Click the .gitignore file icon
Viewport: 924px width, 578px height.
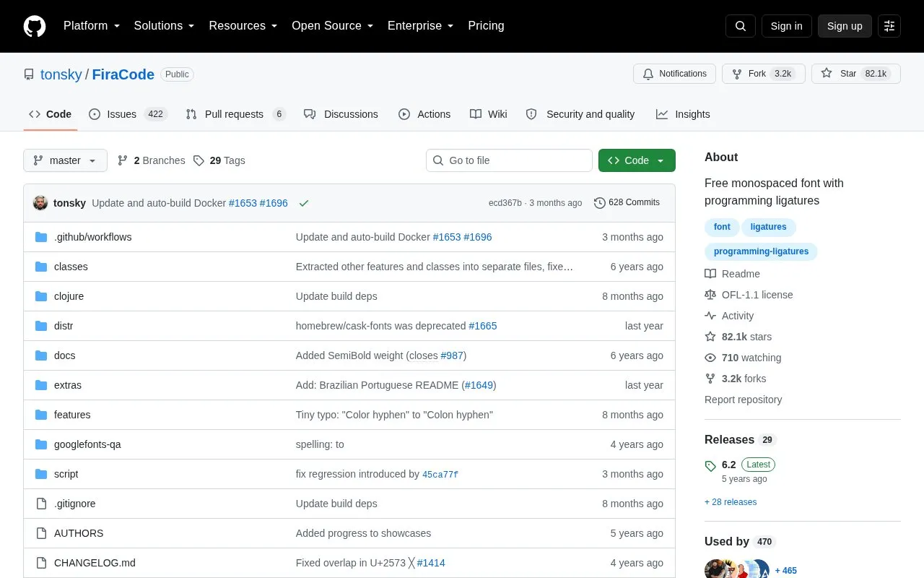point(41,504)
